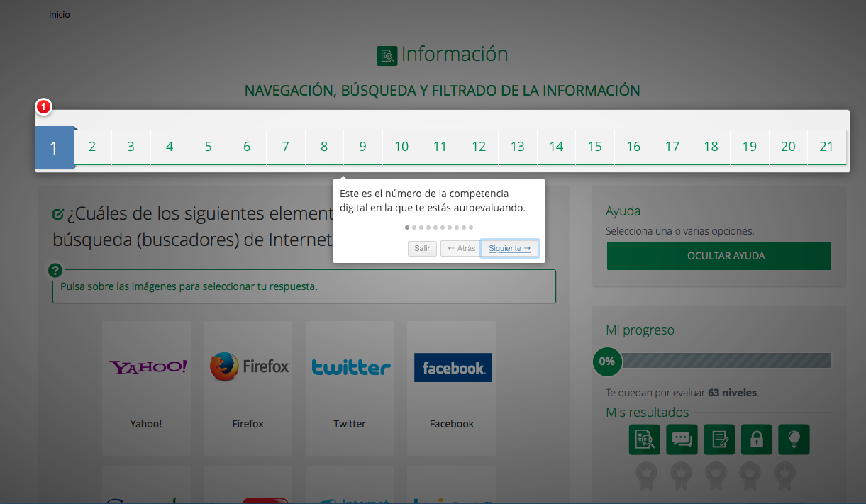Exit the tutorial via Salir
The width and height of the screenshot is (866, 504).
(422, 248)
